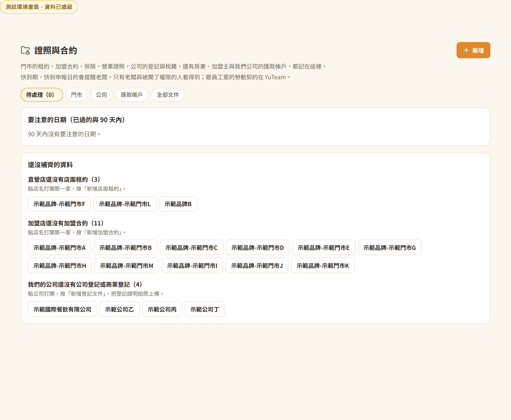
Task: Open franchise store 示範品牌-示範門市H
Action: tap(60, 265)
